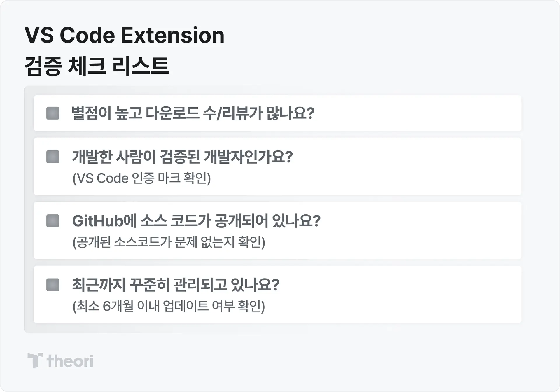Check the 별점이 높고 다운로드 수 checkbox
The width and height of the screenshot is (560, 392).
(x=53, y=113)
